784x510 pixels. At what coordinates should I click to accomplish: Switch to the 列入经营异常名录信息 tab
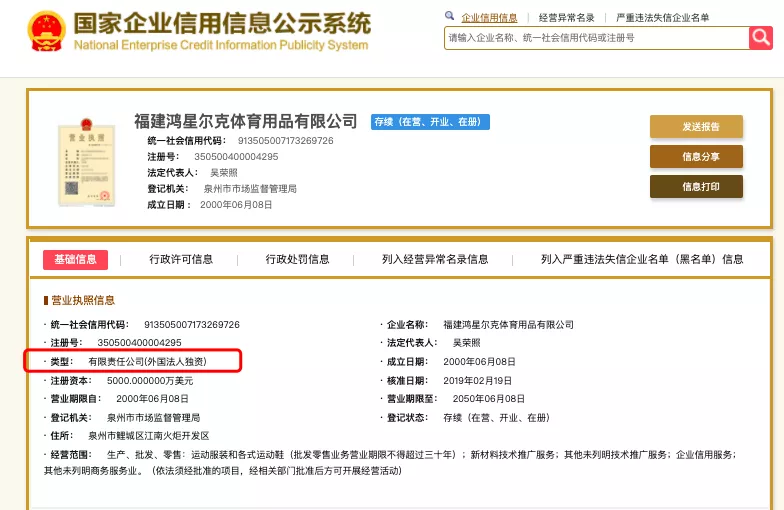pyautogui.click(x=435, y=259)
